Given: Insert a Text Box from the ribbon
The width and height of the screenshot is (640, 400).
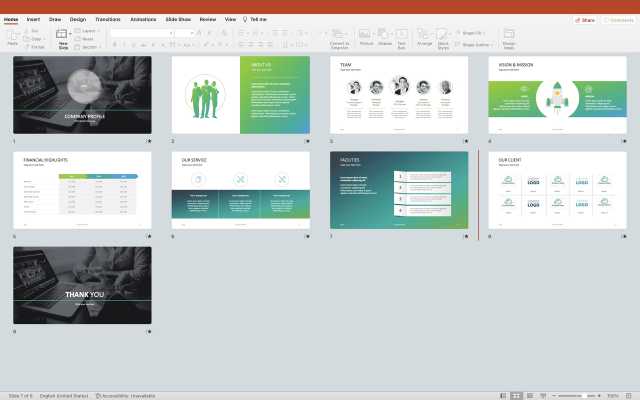Looking at the screenshot, I should click(402, 35).
